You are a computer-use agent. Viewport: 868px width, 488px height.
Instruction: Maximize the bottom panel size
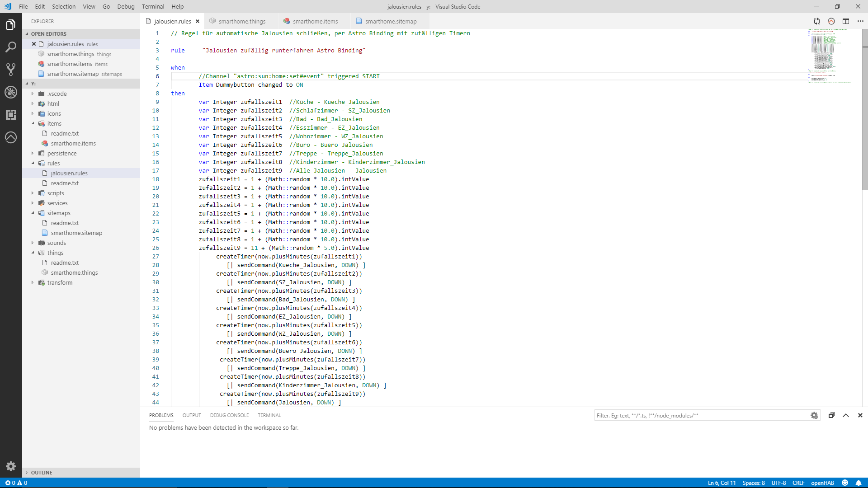[846, 415]
